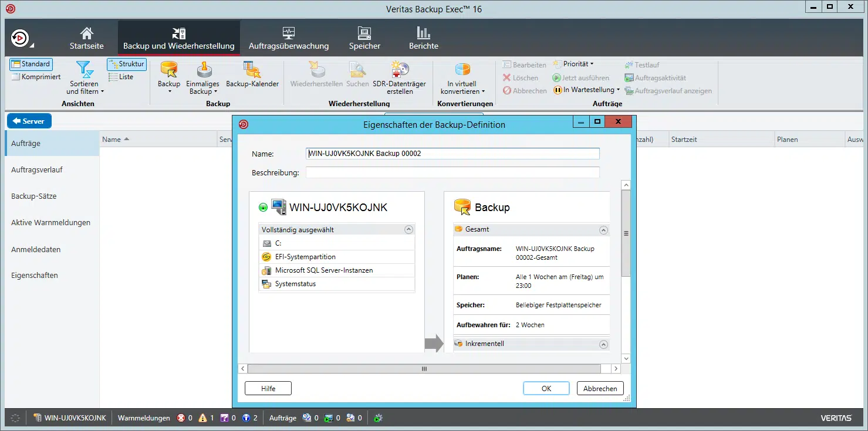Image resolution: width=868 pixels, height=431 pixels.
Task: Click the dialog horizontal scrollbar thumb
Action: pyautogui.click(x=424, y=368)
